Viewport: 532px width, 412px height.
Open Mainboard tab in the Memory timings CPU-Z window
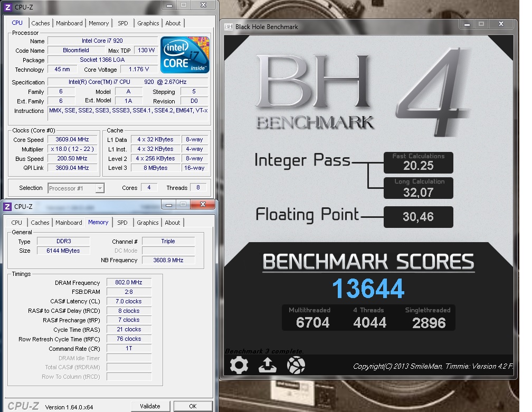(69, 223)
